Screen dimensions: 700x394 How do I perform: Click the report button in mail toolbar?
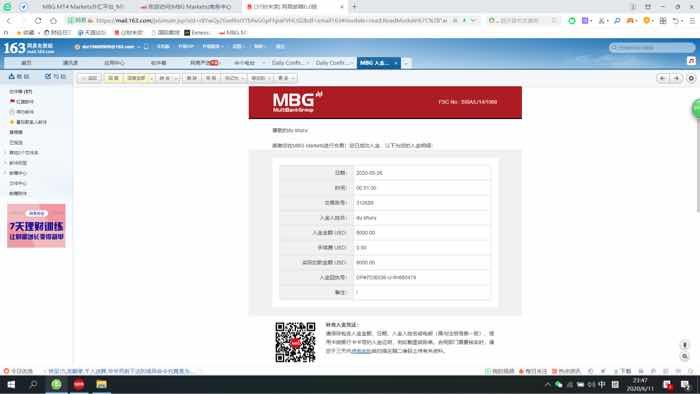[x=211, y=78]
